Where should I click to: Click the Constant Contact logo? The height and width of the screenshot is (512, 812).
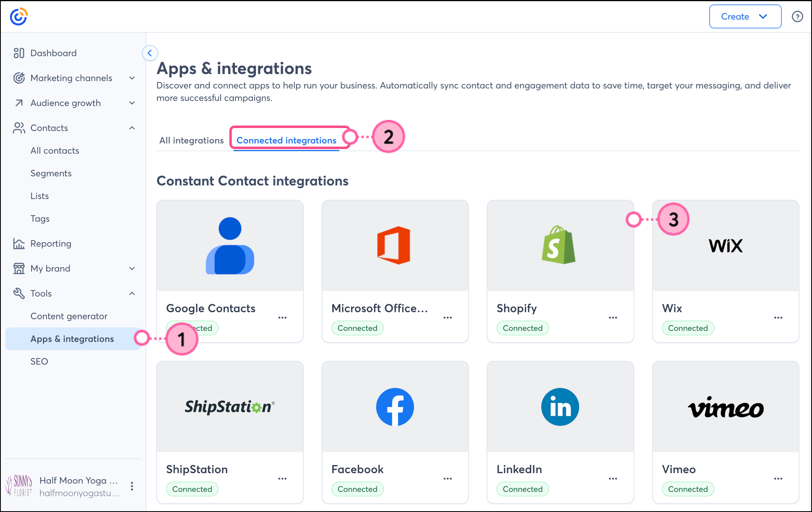19,17
